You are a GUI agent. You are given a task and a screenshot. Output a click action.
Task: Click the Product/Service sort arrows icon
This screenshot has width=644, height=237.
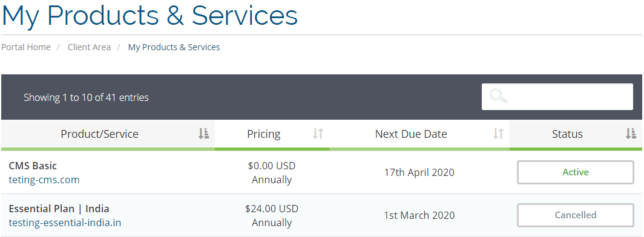204,134
